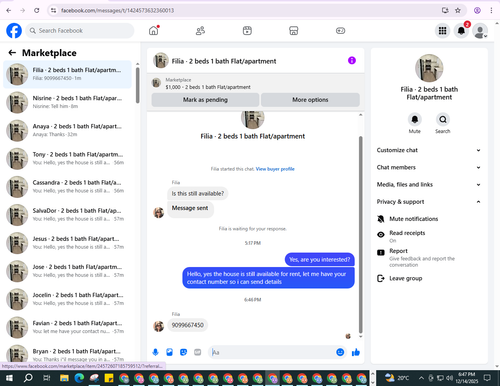The width and height of the screenshot is (500, 386).
Task: Attach a photo file in chat
Action: (169, 352)
